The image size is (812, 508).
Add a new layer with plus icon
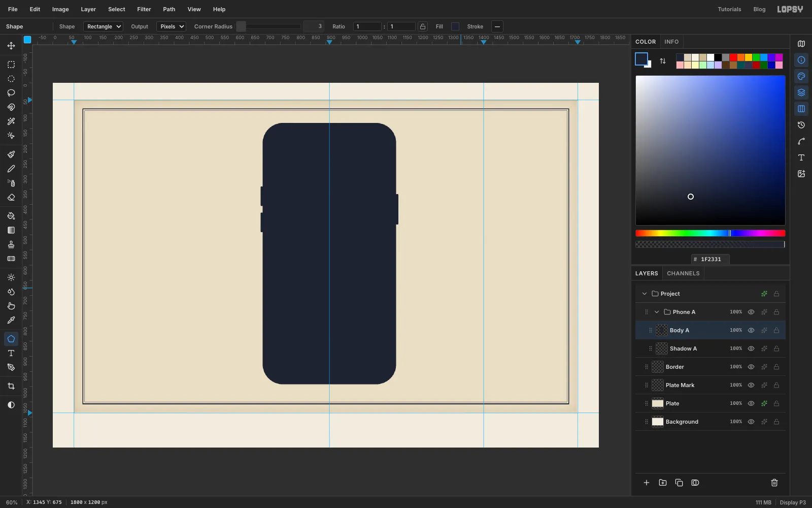click(x=647, y=483)
